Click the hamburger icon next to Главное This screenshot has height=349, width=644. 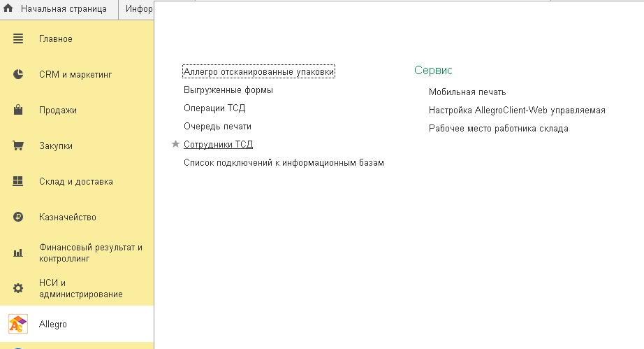(x=18, y=38)
